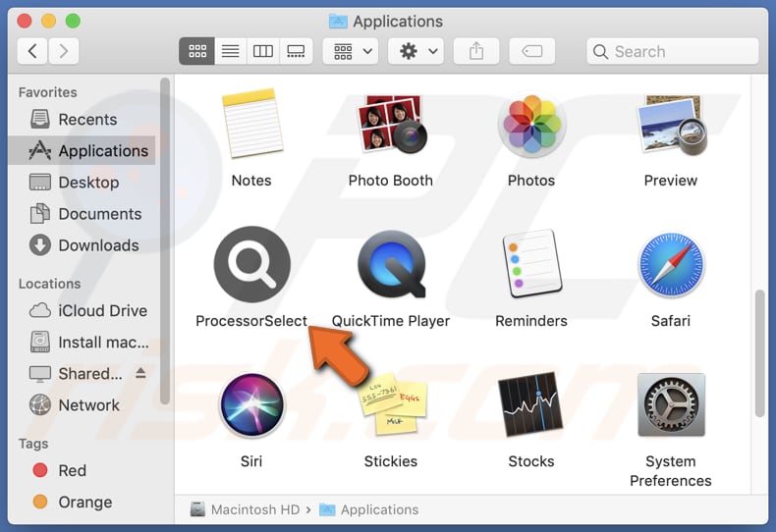Screen dimensions: 776x532
Task: Select the Photo Booth app icon
Action: pos(391,124)
